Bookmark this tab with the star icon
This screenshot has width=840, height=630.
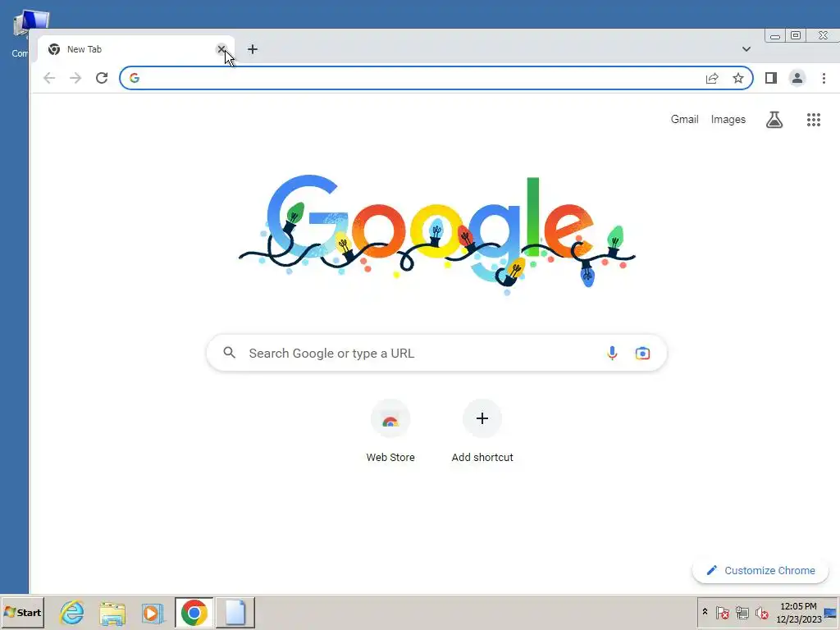pos(738,78)
